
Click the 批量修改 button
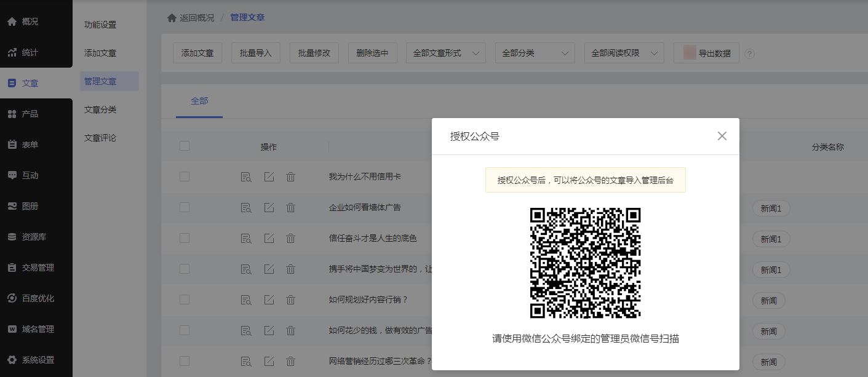pos(314,53)
